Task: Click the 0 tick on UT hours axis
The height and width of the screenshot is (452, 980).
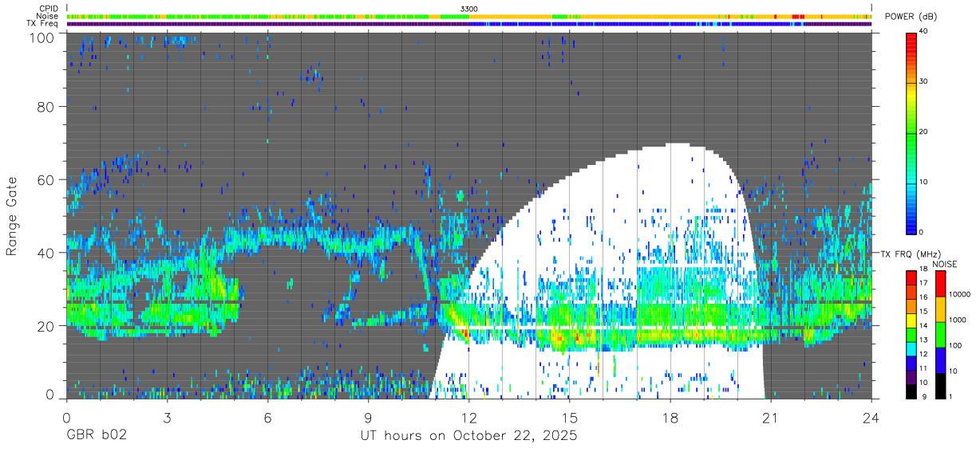Action: pos(66,417)
